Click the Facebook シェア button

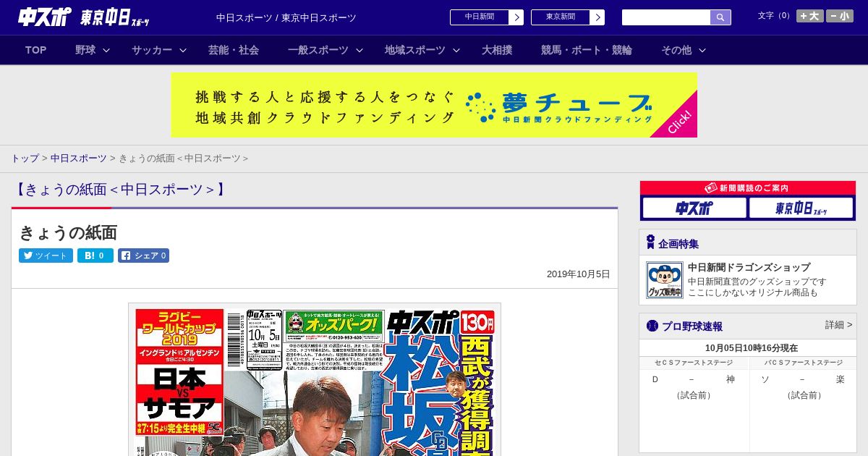click(x=143, y=256)
